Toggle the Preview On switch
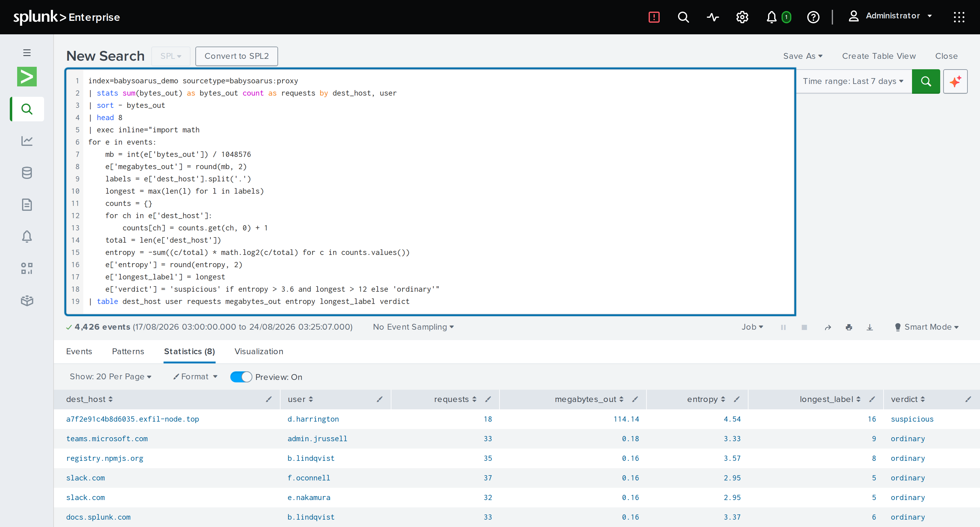This screenshot has width=980, height=527. pos(241,377)
